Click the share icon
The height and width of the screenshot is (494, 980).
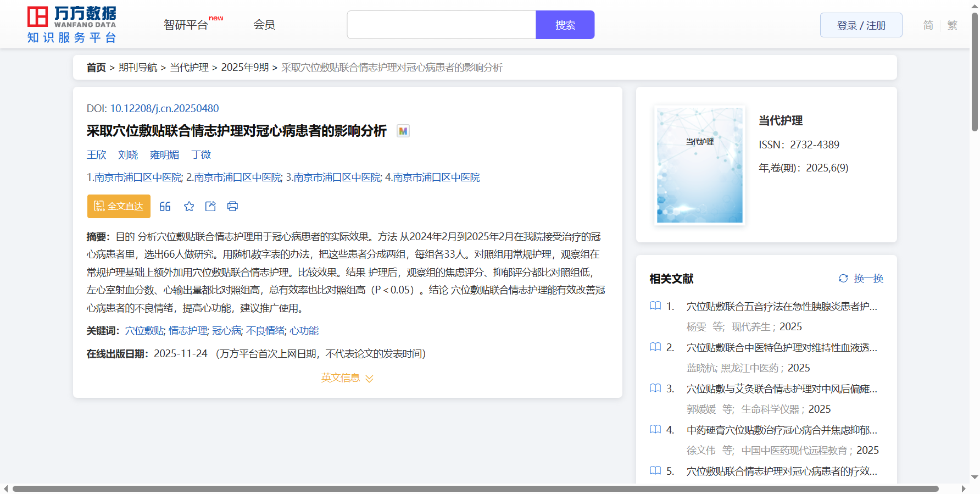[210, 207]
